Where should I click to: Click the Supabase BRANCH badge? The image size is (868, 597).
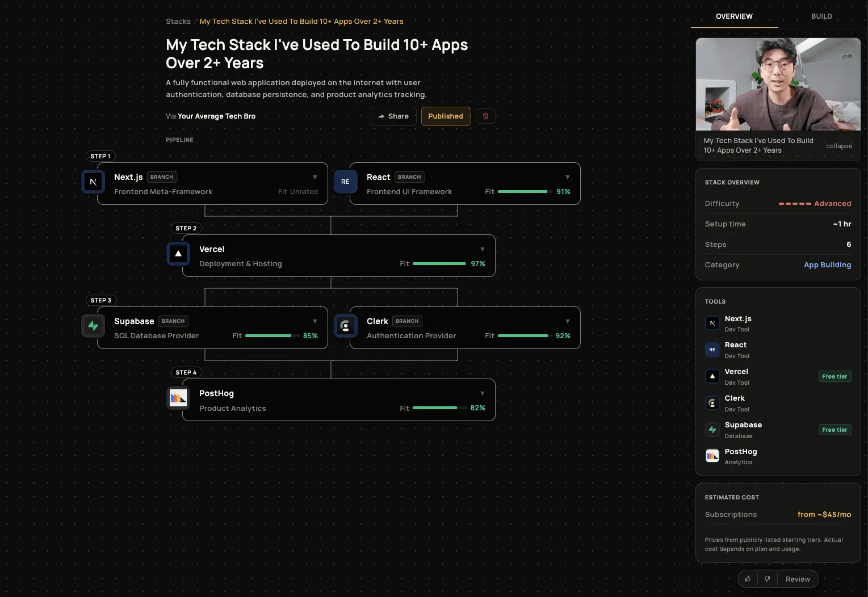173,321
